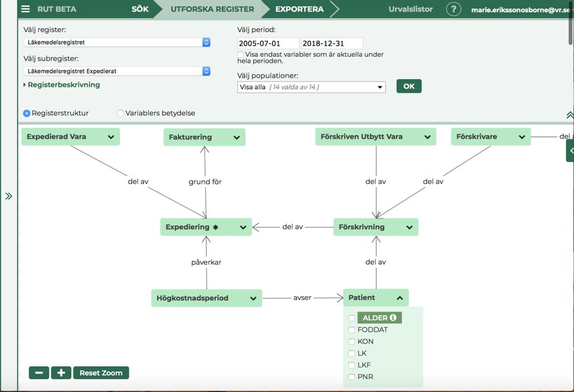574x392 pixels.
Task: Click the page vertical scrollbar
Action: tap(571, 23)
